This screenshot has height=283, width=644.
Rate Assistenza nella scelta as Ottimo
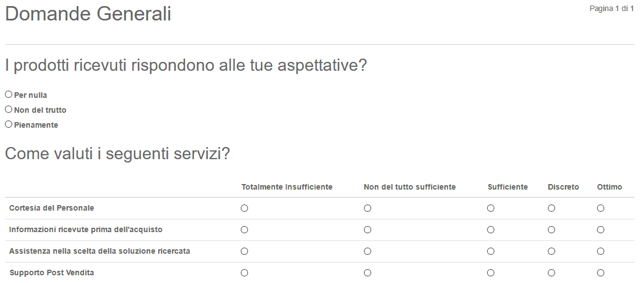click(600, 251)
